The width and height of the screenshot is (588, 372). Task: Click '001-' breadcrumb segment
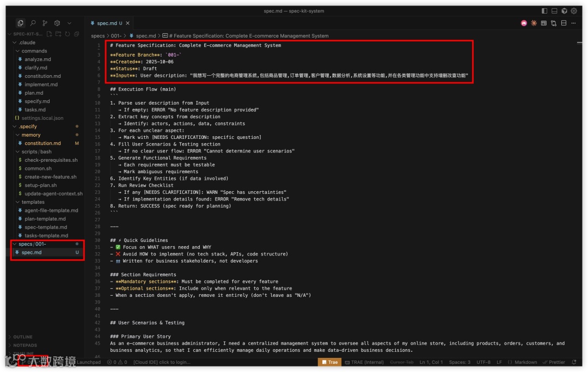(x=116, y=36)
